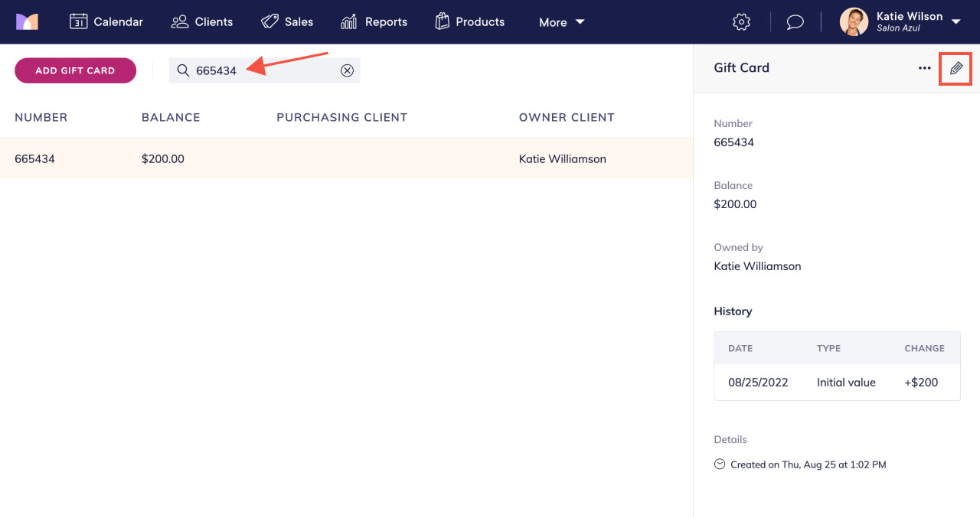Open the settings gear icon

[x=740, y=21]
